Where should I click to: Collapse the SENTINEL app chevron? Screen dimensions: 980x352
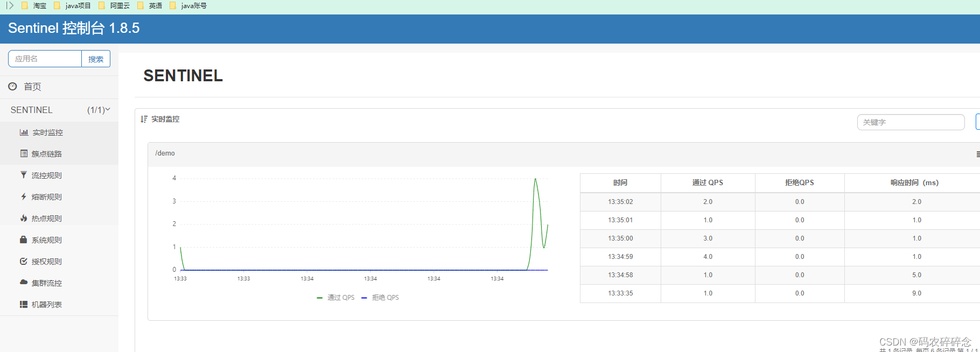(x=108, y=109)
